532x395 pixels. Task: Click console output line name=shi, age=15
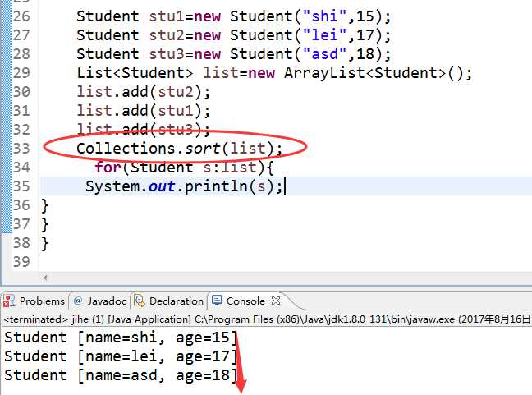[x=121, y=338]
